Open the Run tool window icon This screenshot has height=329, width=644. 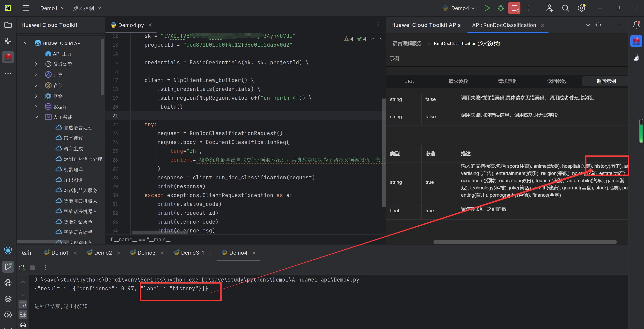click(8, 266)
